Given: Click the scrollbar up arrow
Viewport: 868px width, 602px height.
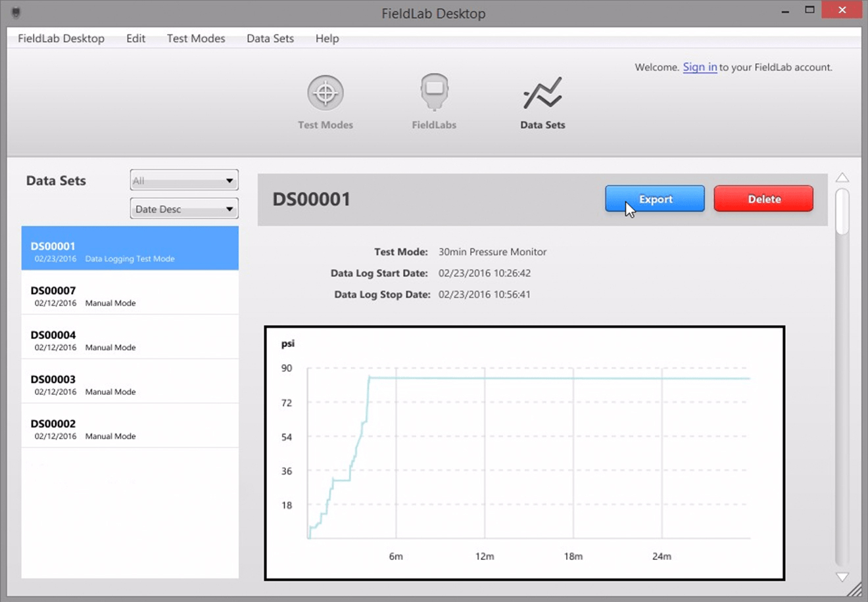Looking at the screenshot, I should tap(842, 176).
